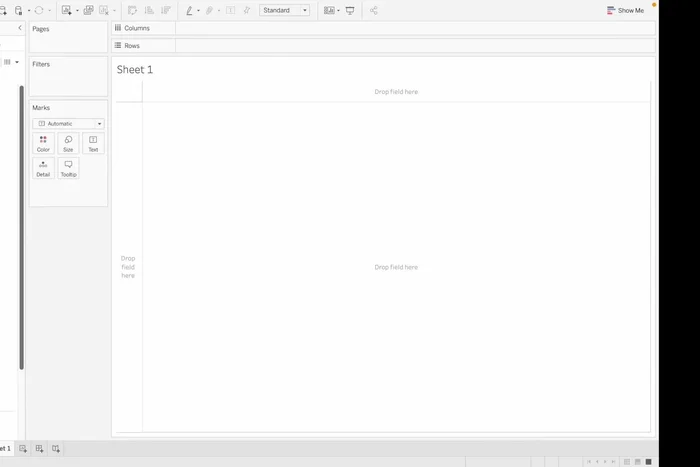This screenshot has width=700, height=467.
Task: Go to next sheet using status bar arrow
Action: pos(605,462)
